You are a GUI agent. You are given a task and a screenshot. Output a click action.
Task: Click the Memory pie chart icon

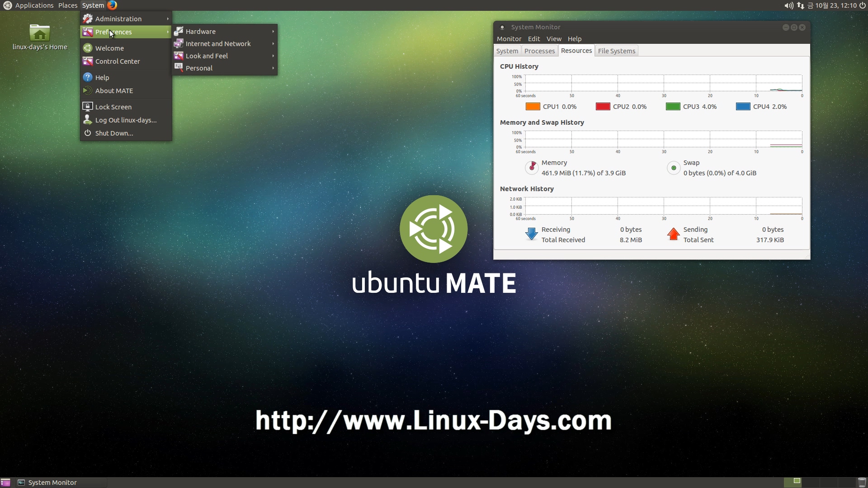coord(532,168)
